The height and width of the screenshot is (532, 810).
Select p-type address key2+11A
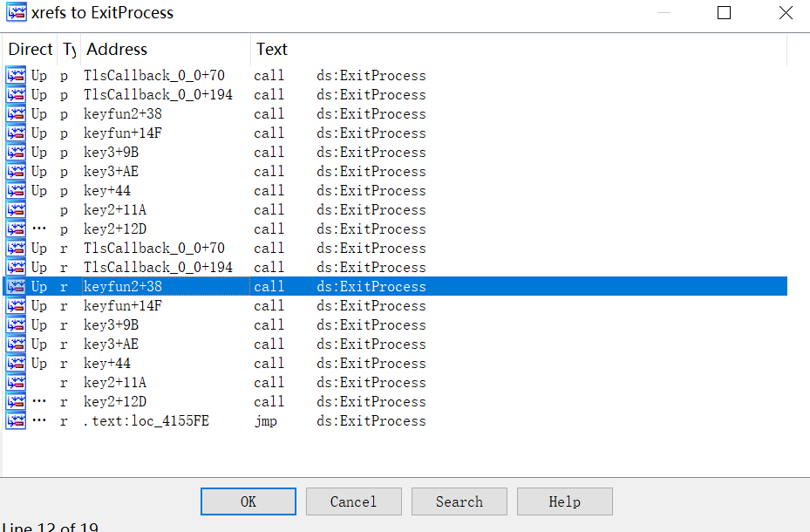tap(115, 209)
